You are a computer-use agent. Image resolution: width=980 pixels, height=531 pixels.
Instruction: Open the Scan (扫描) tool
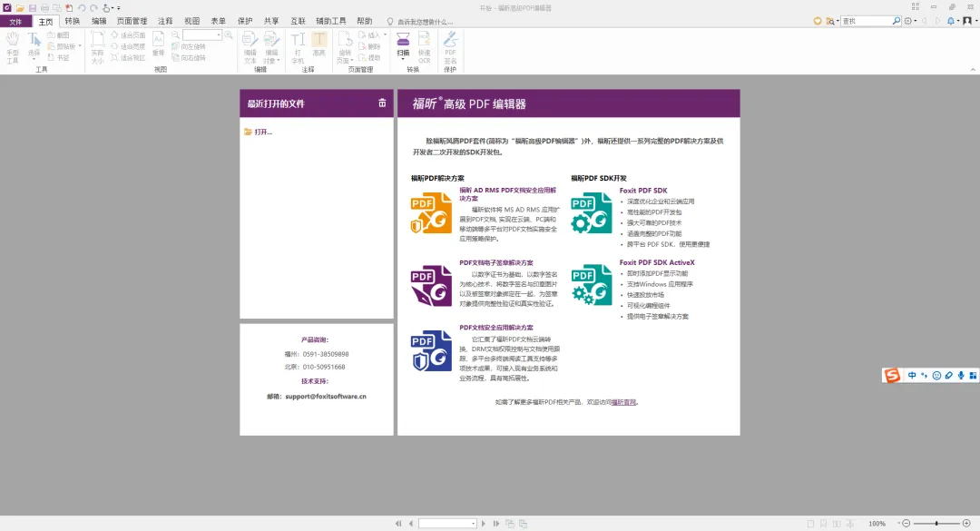(x=403, y=46)
